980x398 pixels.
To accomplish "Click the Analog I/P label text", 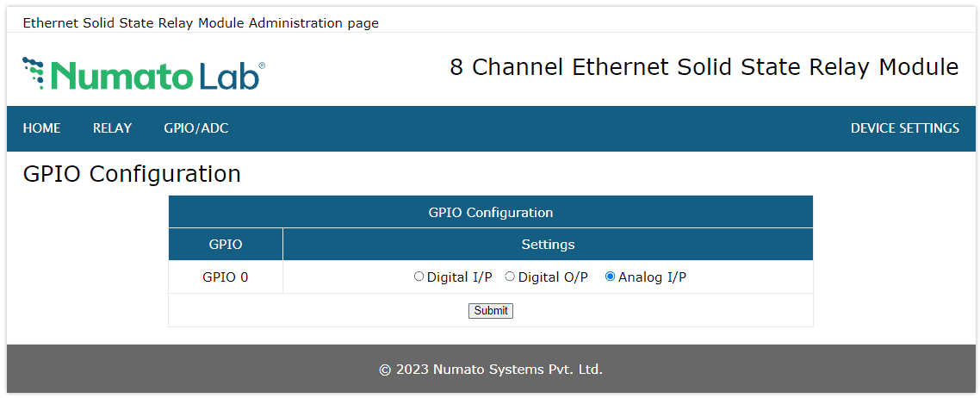I will (652, 277).
